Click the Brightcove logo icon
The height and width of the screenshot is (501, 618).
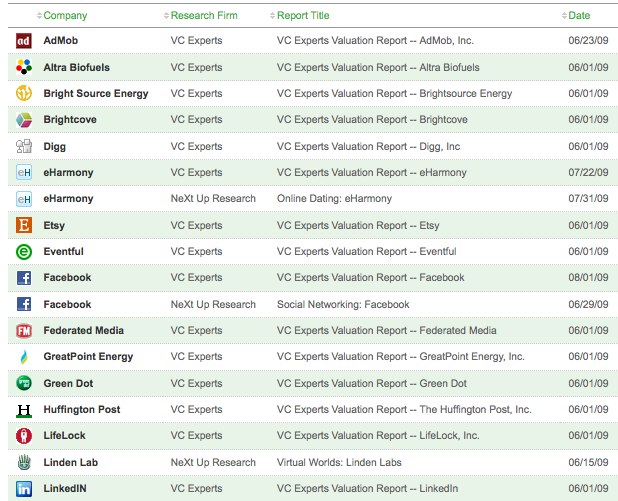click(24, 120)
